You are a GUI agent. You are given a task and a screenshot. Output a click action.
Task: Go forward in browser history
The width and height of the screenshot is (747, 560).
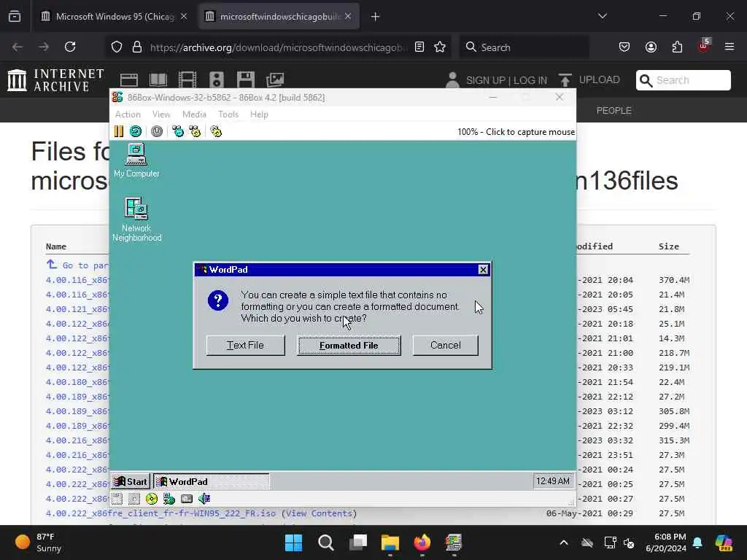coord(44,47)
